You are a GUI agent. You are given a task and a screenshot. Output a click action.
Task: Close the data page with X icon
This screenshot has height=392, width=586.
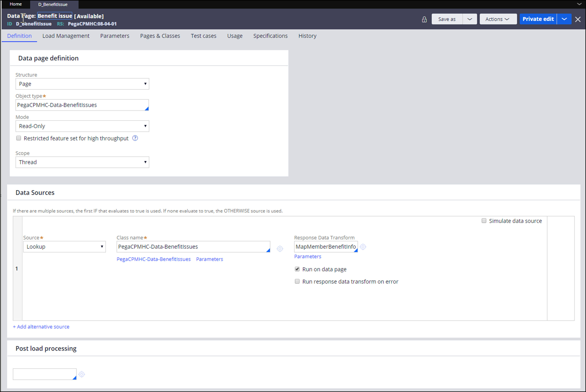578,19
